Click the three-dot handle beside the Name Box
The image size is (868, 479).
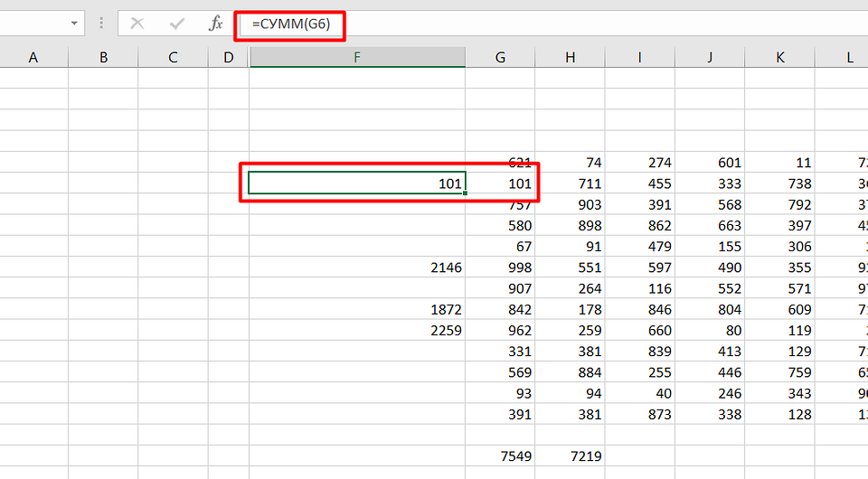tap(101, 23)
